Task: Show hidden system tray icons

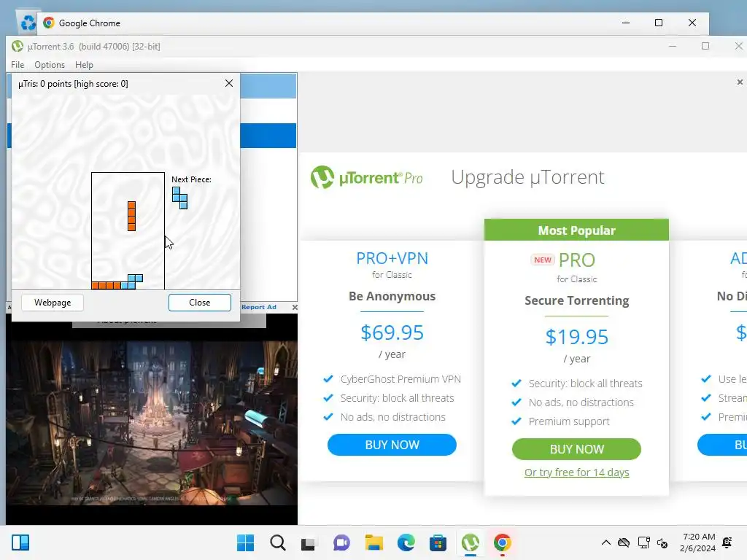Action: tap(606, 542)
